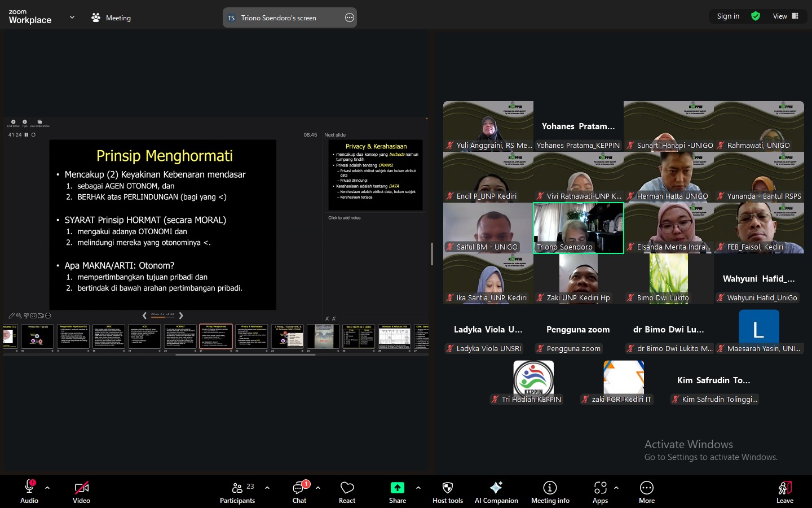The width and height of the screenshot is (812, 508).
Task: Click the green encryption shield icon
Action: 756,16
